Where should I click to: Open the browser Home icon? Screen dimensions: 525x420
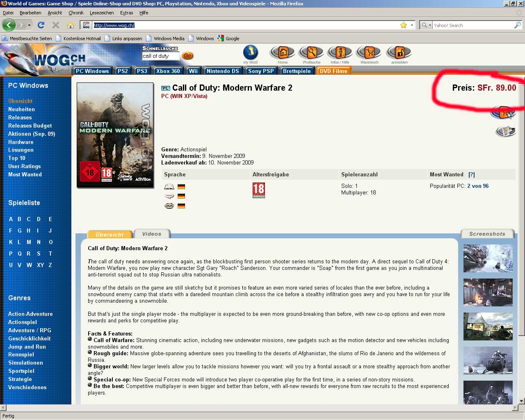point(71,25)
